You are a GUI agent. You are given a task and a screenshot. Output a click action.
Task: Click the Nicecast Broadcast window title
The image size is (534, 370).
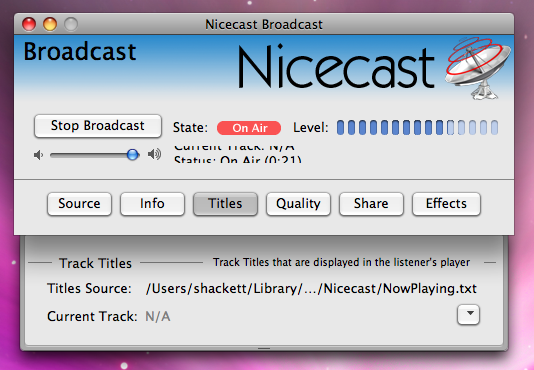point(264,25)
